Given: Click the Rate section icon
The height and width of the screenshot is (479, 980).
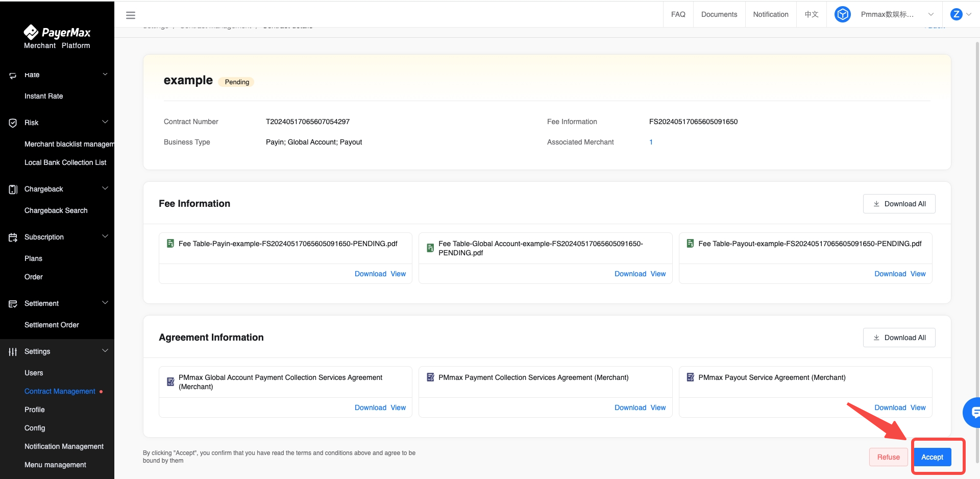Looking at the screenshot, I should click(x=13, y=76).
